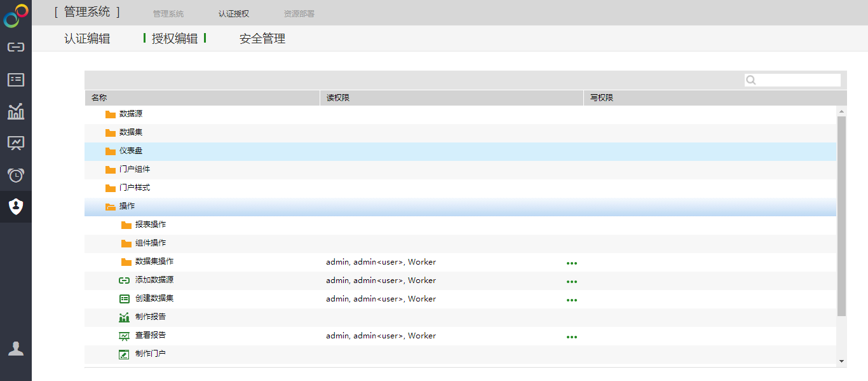Expand the 报表操作 subfolder
Image resolution: width=868 pixels, height=381 pixels.
[126, 225]
